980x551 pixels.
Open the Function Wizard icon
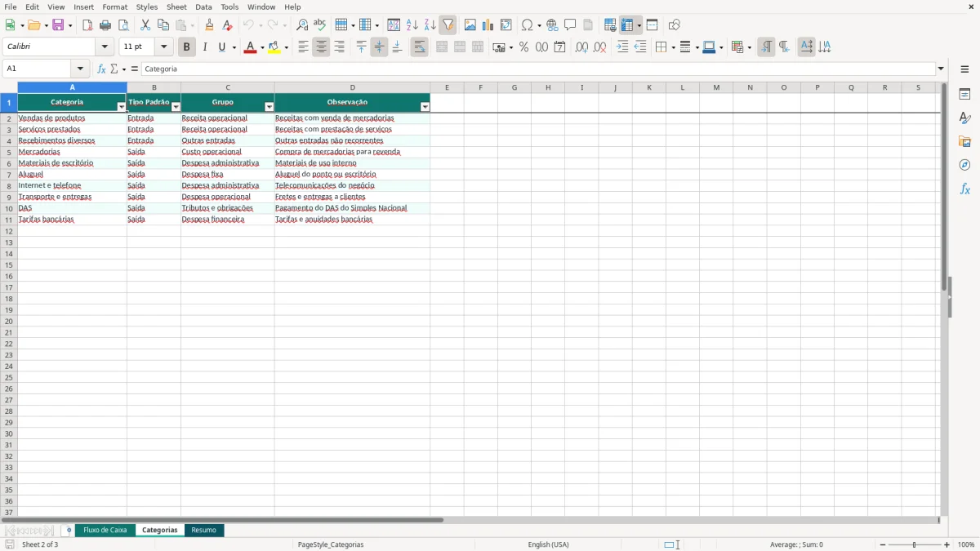[x=102, y=69]
